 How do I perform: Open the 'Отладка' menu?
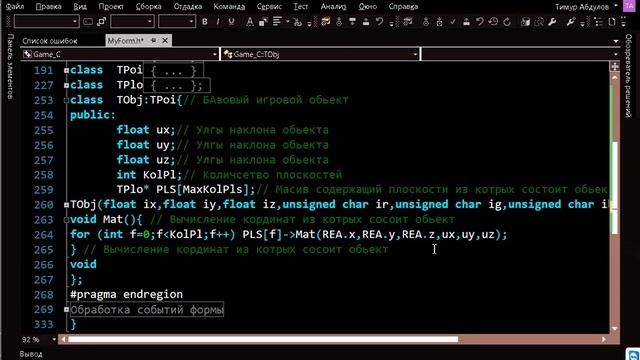coord(188,7)
